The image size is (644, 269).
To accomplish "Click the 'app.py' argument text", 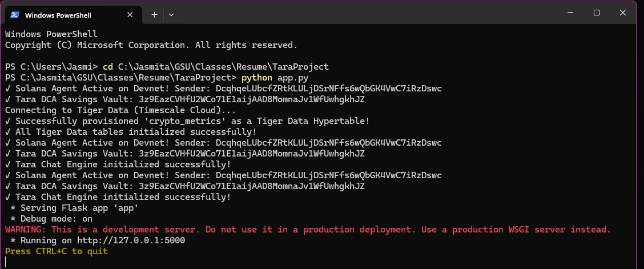I will click(x=293, y=77).
